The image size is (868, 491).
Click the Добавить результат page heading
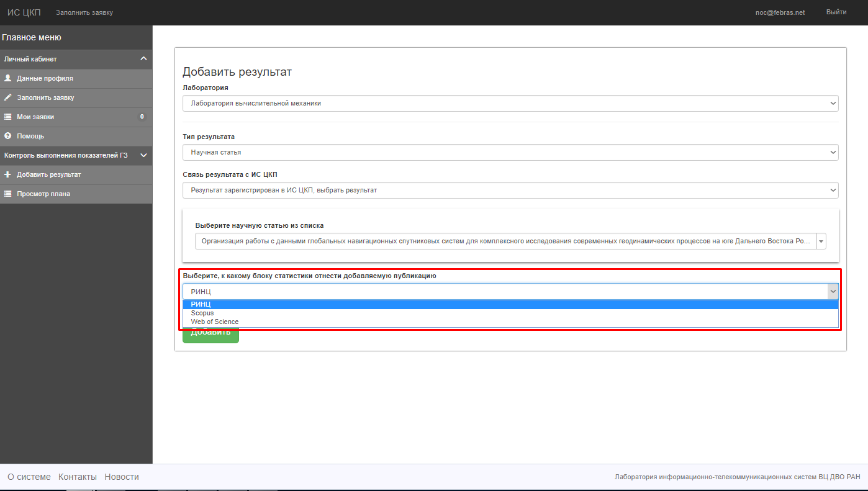(237, 72)
